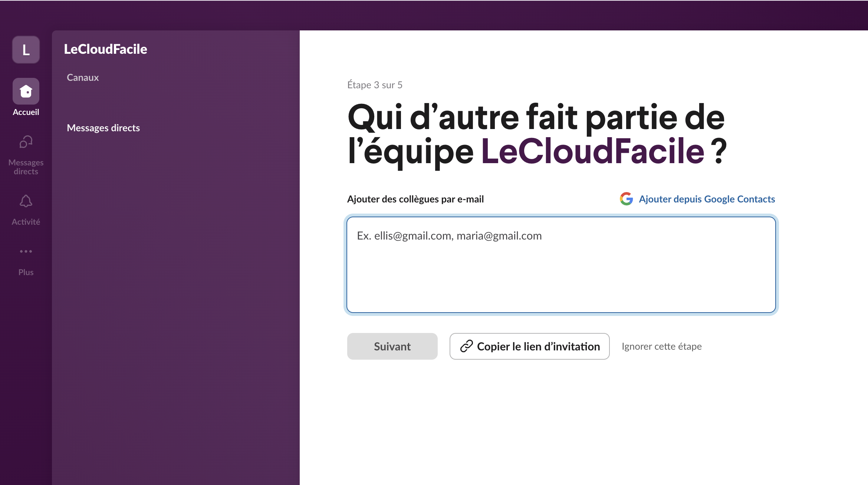868x485 pixels.
Task: Click the Accueil tab label
Action: [26, 112]
